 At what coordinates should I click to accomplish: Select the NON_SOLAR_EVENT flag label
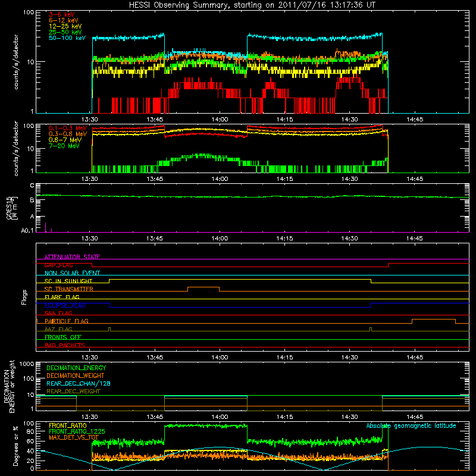pos(72,273)
